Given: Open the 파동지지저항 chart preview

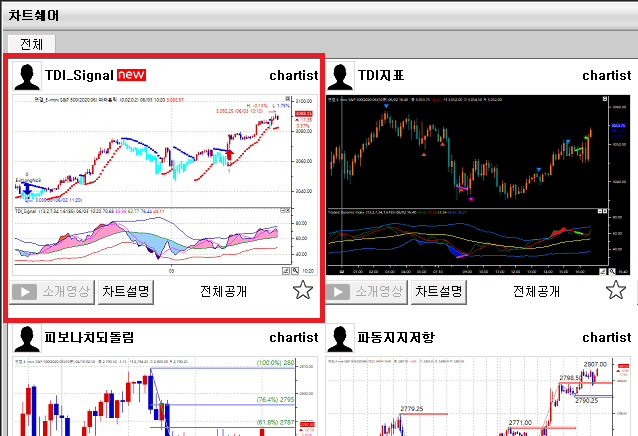Looking at the screenshot, I should pyautogui.click(x=478, y=395).
